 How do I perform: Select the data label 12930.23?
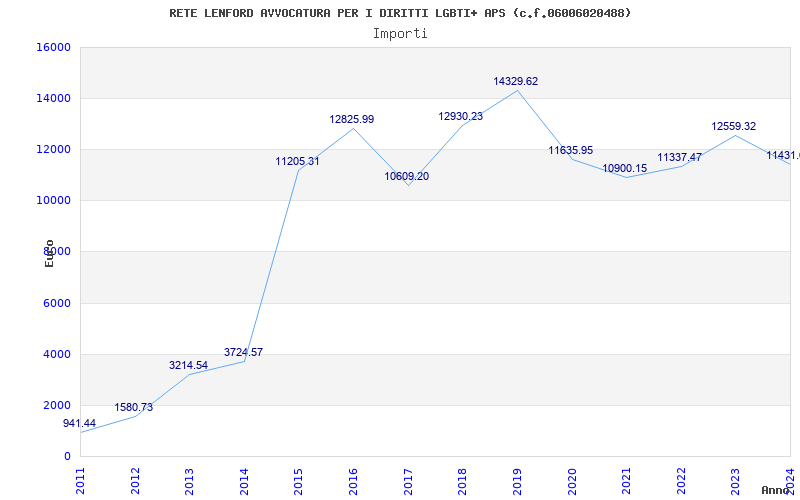coord(461,116)
